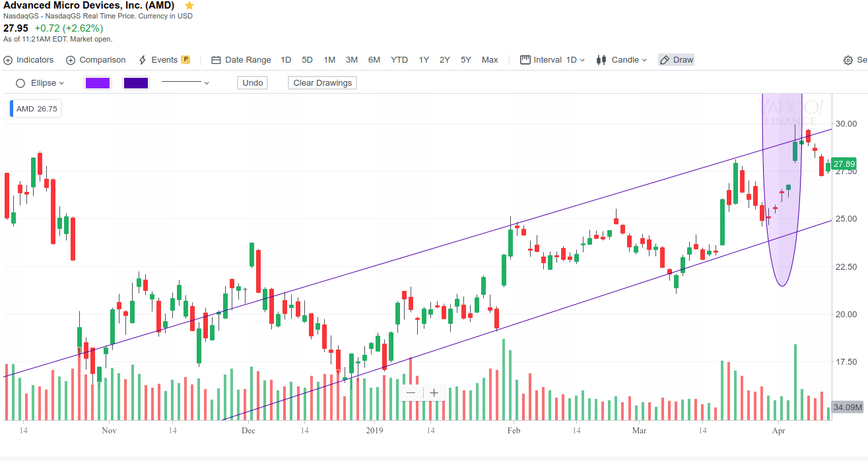This screenshot has width=868, height=461.
Task: Click the green 27.89 current price tag
Action: (845, 164)
